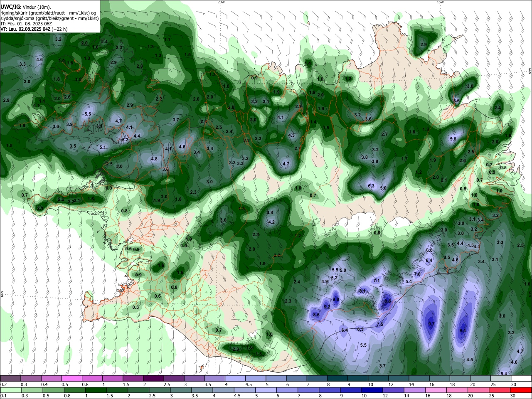Click the 4.2 precipitation value

click(271, 222)
